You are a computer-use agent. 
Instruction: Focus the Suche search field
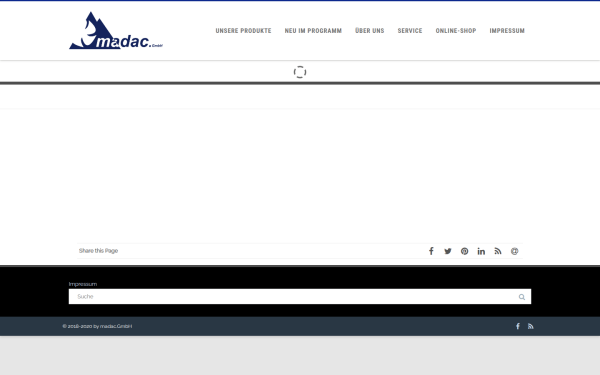pos(300,297)
